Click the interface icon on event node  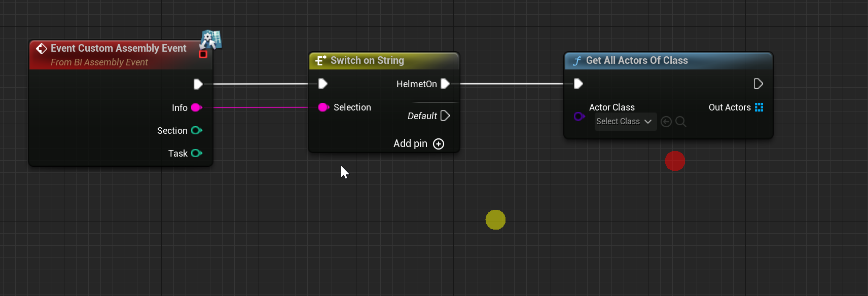211,40
